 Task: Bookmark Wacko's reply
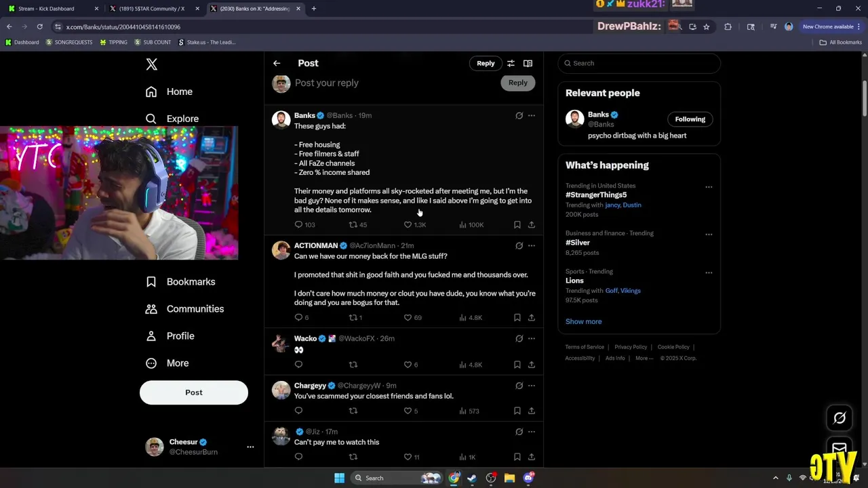(517, 365)
